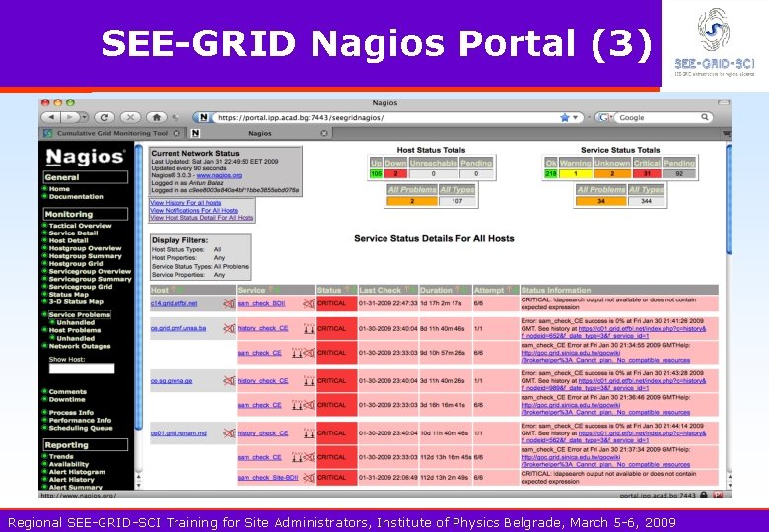Open host c14.grid.etfbl.net details

point(174,303)
